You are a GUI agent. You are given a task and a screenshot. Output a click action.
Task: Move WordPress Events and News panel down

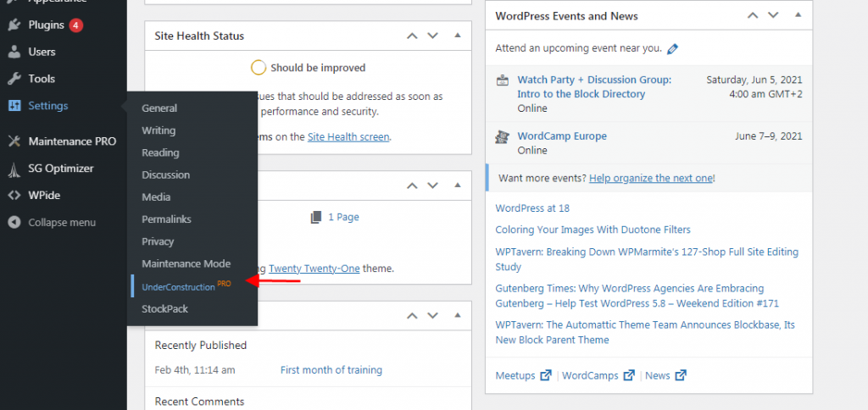pos(774,15)
